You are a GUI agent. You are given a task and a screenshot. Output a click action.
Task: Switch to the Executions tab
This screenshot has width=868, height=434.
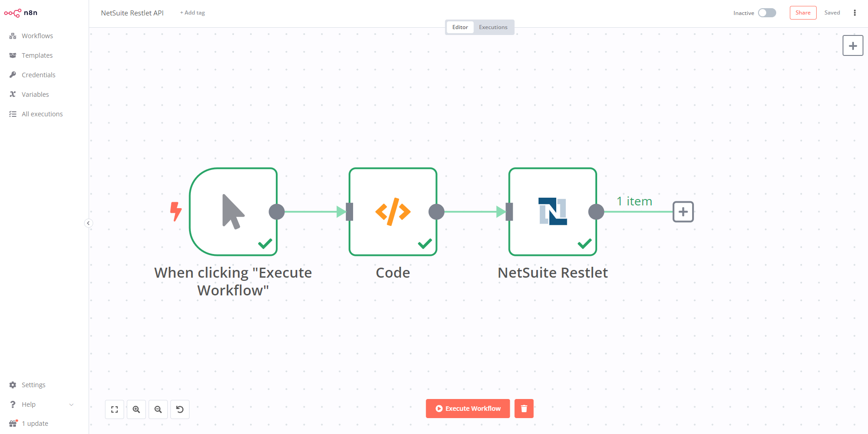pyautogui.click(x=493, y=27)
